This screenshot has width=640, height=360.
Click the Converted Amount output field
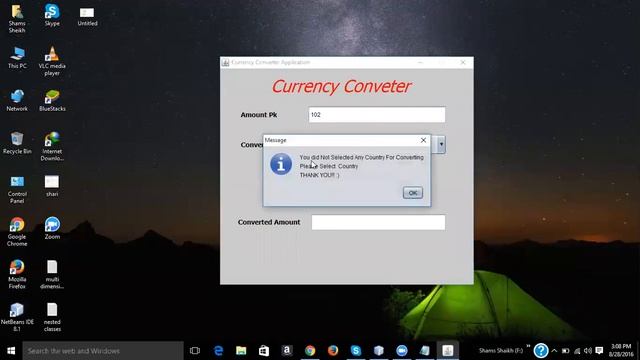click(378, 222)
